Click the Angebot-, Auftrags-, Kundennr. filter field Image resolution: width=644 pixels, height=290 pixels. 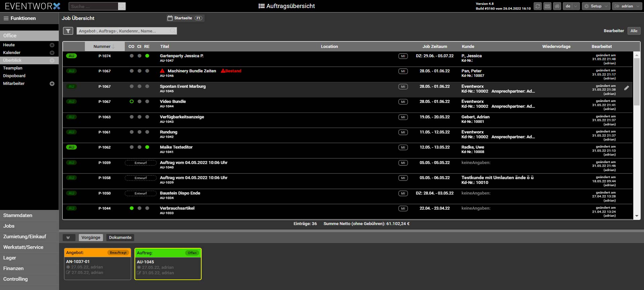click(126, 31)
